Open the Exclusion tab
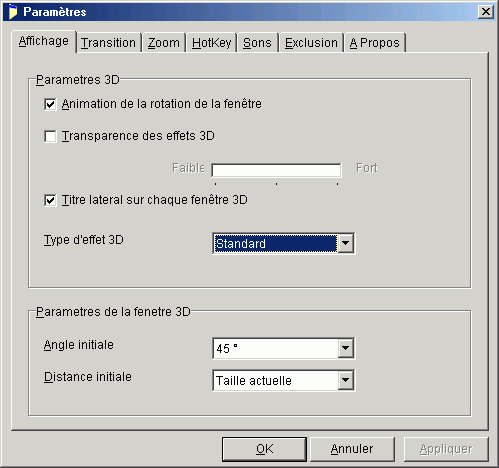 pos(311,43)
